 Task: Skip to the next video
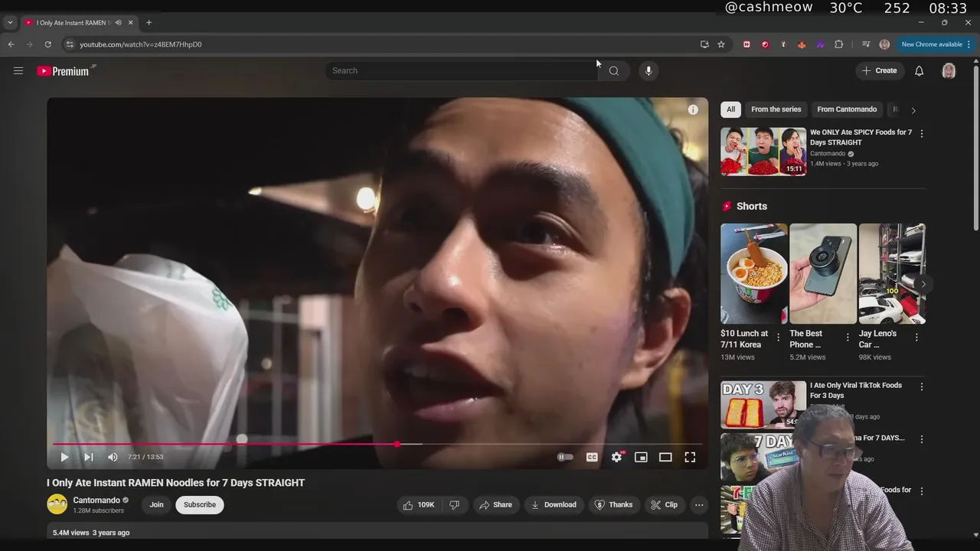click(89, 457)
